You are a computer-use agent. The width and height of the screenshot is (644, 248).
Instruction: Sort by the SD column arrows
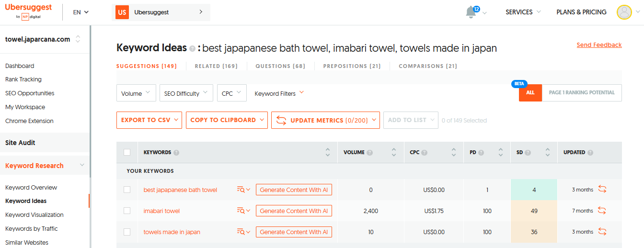click(x=548, y=152)
